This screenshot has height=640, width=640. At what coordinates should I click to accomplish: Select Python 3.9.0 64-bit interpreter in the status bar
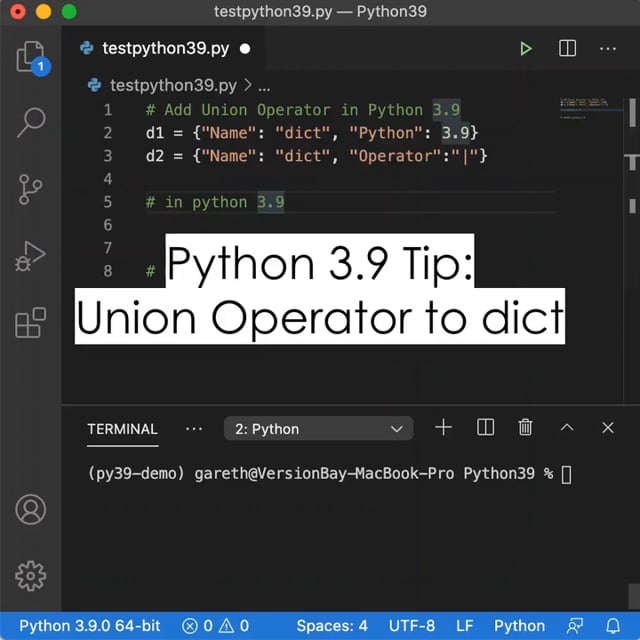pos(90,625)
